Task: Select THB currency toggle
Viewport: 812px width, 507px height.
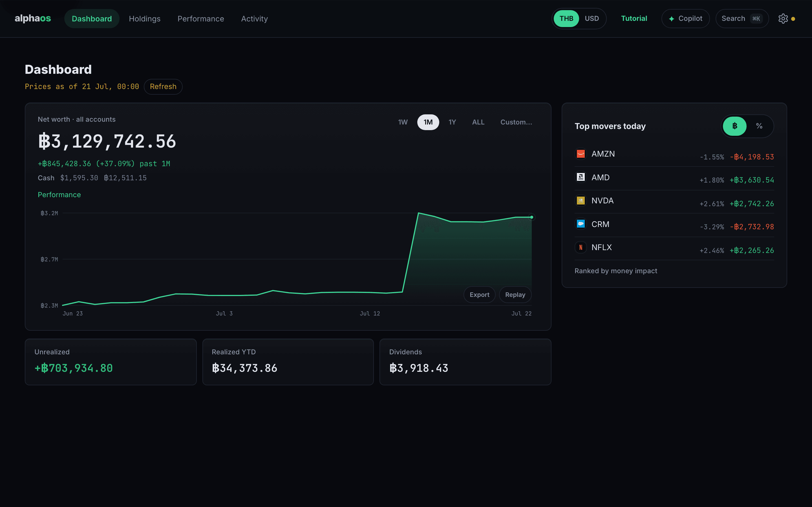Action: 566,18
